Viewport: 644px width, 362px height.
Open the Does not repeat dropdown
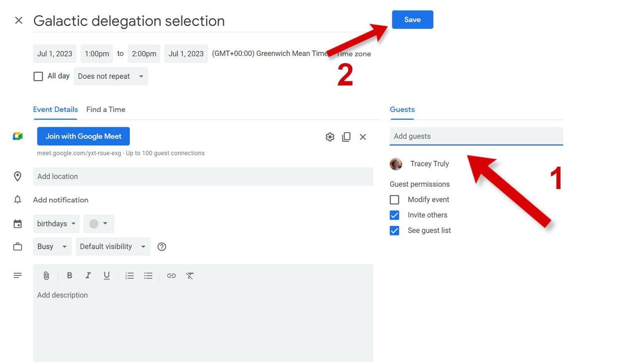pos(110,76)
